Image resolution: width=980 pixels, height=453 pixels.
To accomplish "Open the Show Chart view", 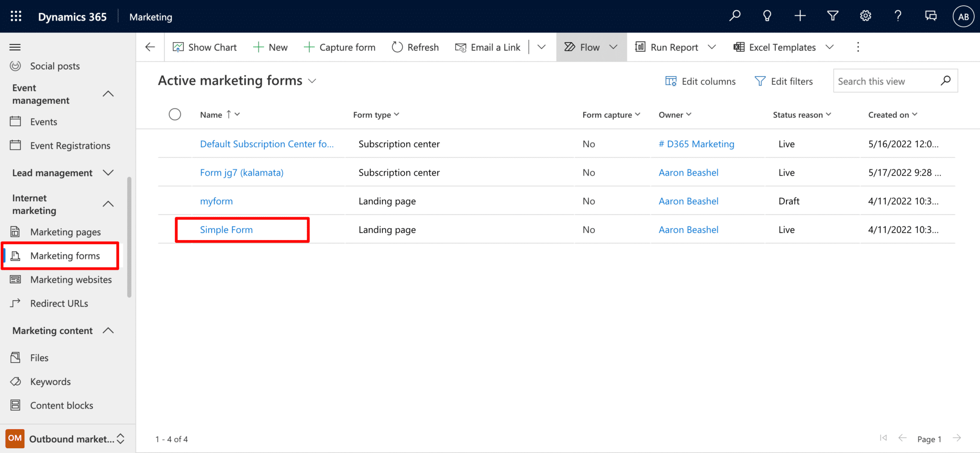I will pyautogui.click(x=204, y=47).
